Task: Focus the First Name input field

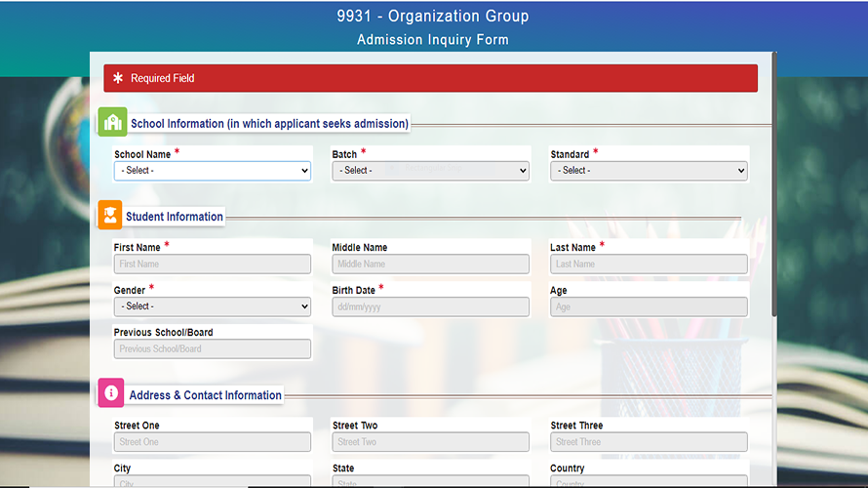Action: click(x=212, y=264)
